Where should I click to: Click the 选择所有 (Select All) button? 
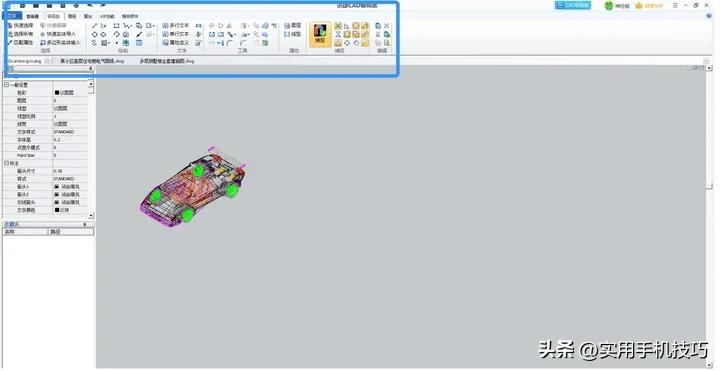[x=21, y=34]
